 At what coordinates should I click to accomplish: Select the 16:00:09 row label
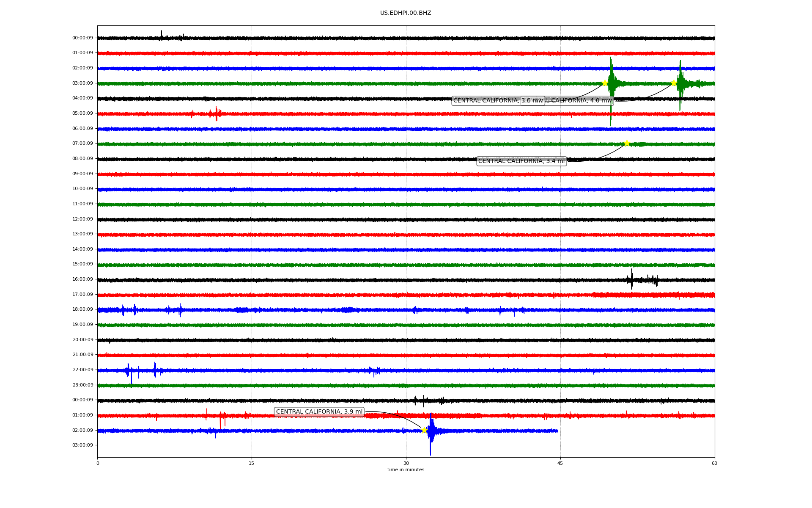click(x=82, y=279)
